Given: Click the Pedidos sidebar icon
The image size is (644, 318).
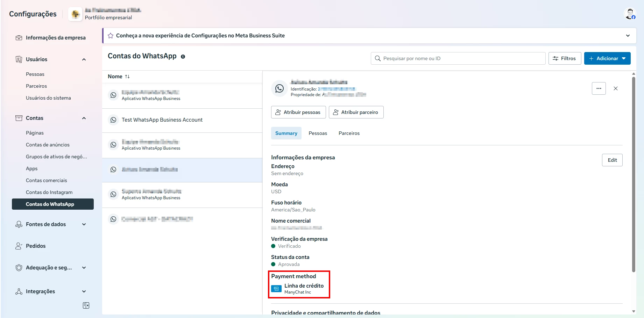Looking at the screenshot, I should click(19, 246).
